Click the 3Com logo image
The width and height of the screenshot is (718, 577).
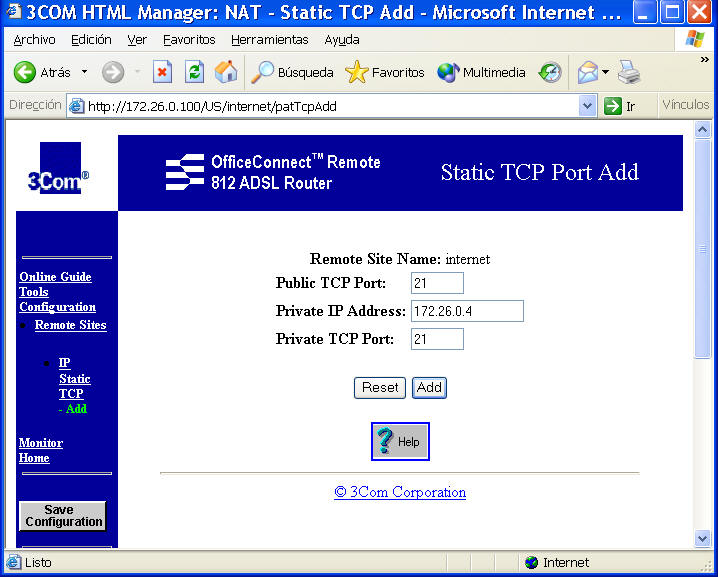click(x=58, y=168)
